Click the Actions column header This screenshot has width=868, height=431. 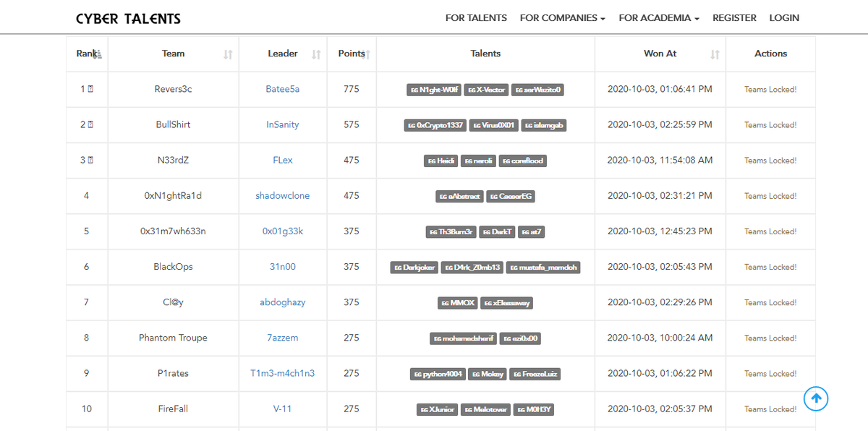pos(770,54)
